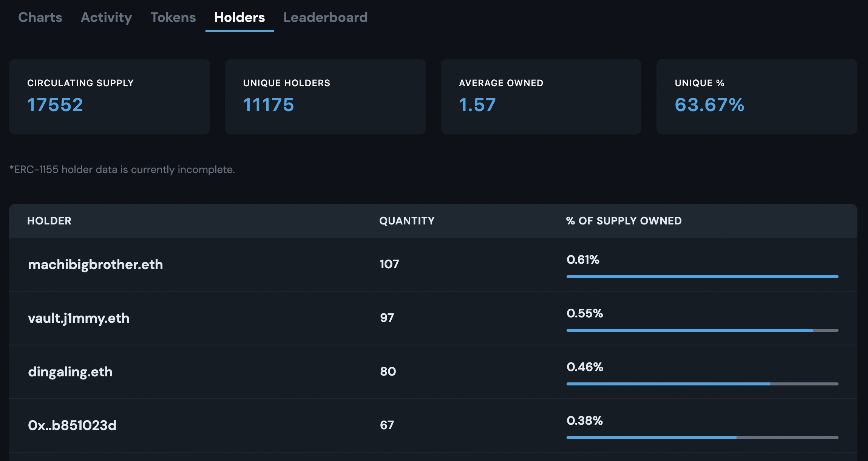
Task: Click the ERC-1155 incomplete data note
Action: pos(122,170)
